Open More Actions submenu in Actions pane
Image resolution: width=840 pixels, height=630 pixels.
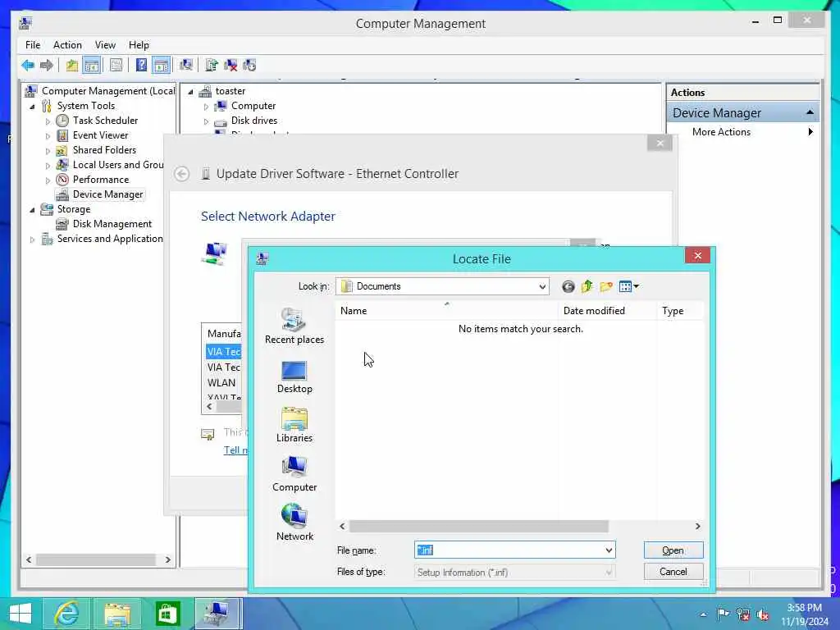click(x=743, y=132)
